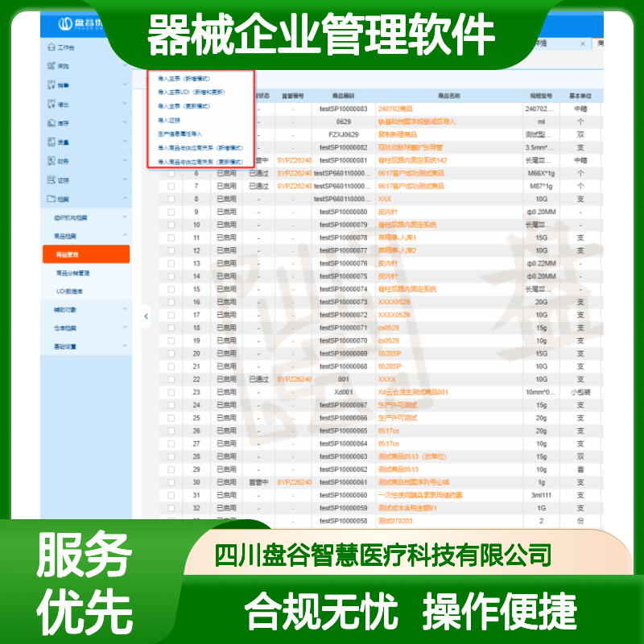Viewport: 644px width, 644px height.
Task: Expand the 组织机构档案 submenu
Action: (125, 217)
